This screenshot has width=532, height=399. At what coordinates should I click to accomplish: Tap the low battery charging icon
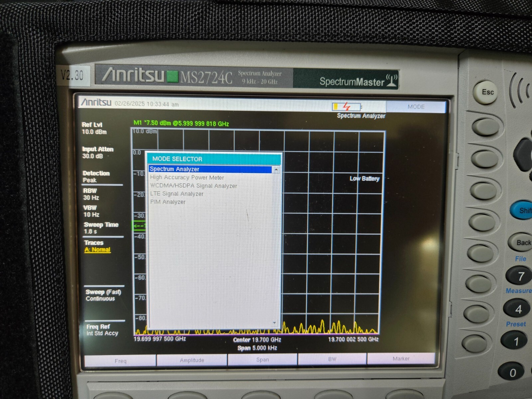(346, 107)
